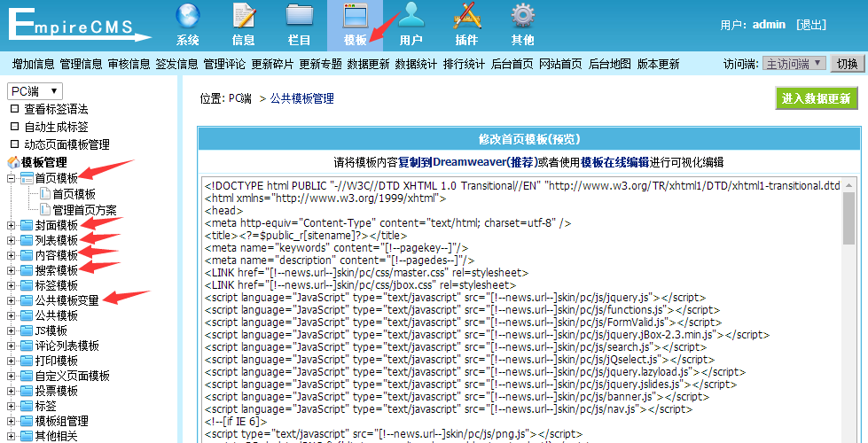Click the 退出 logout link
Screen dimensions: 868x443
[811, 24]
